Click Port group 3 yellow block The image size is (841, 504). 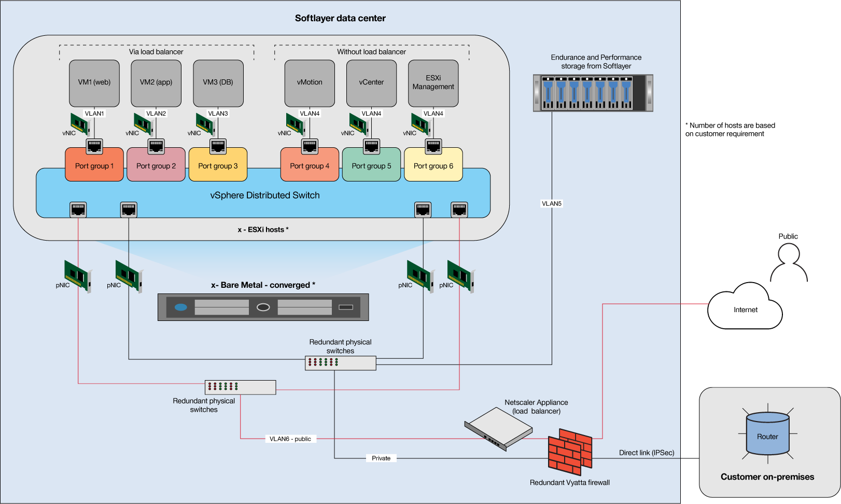coord(218,165)
